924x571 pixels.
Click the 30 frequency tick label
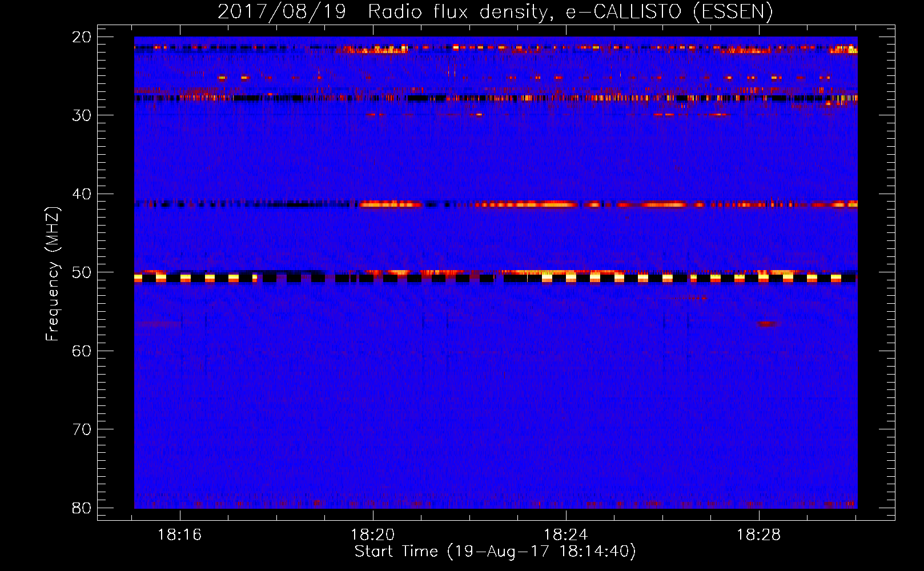[x=82, y=115]
